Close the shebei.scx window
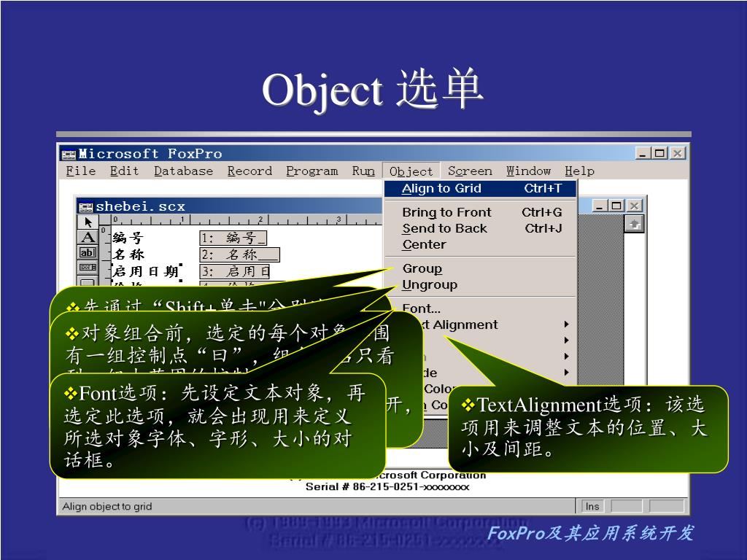The height and width of the screenshot is (560, 747). click(x=634, y=206)
